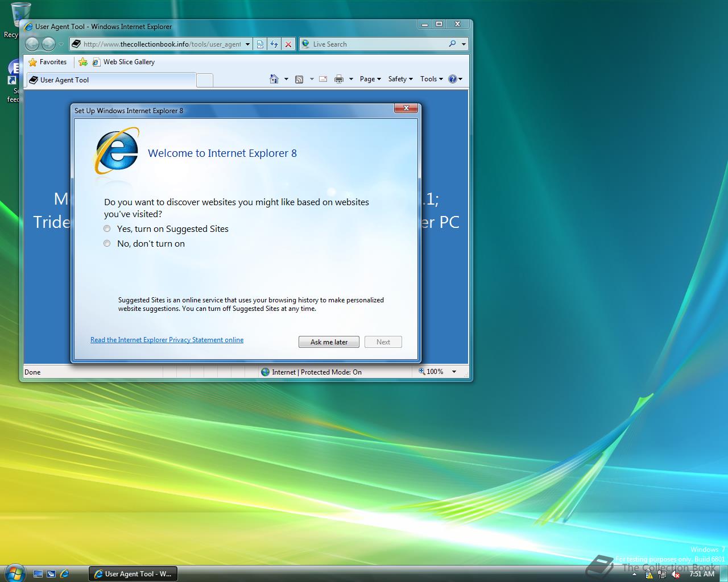Show hidden system tray icons arrow
Image resolution: width=728 pixels, height=582 pixels.
635,575
